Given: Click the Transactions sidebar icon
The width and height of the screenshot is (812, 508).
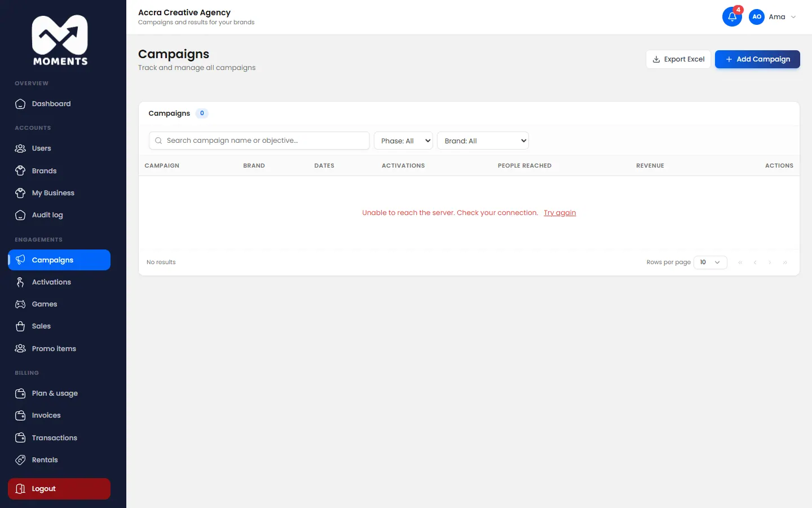Looking at the screenshot, I should (20, 438).
